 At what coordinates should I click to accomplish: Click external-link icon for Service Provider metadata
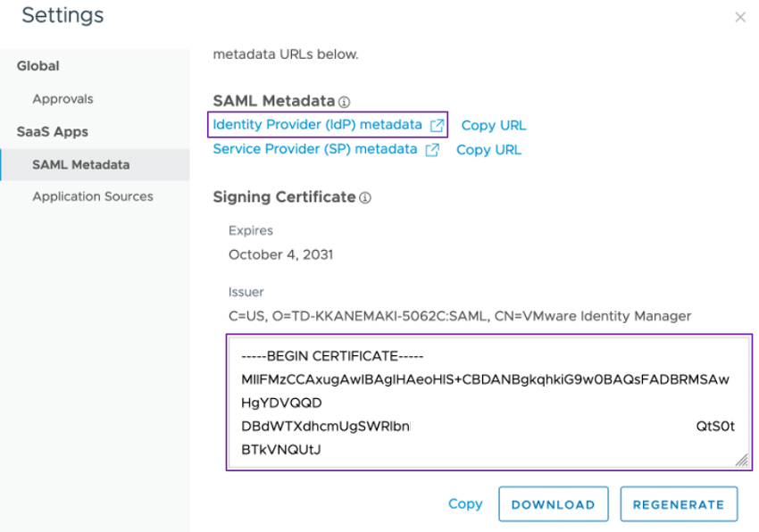click(432, 150)
